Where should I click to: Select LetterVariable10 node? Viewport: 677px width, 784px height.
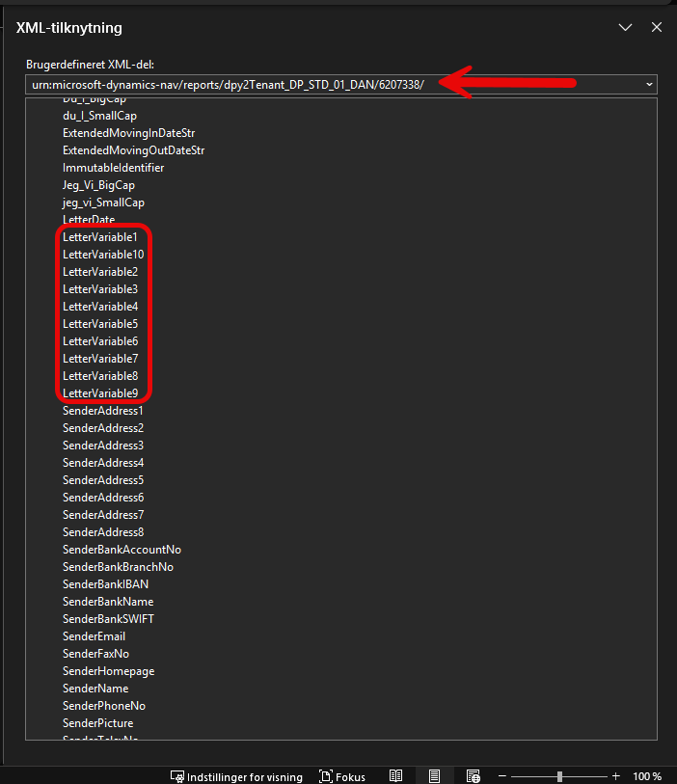103,255
